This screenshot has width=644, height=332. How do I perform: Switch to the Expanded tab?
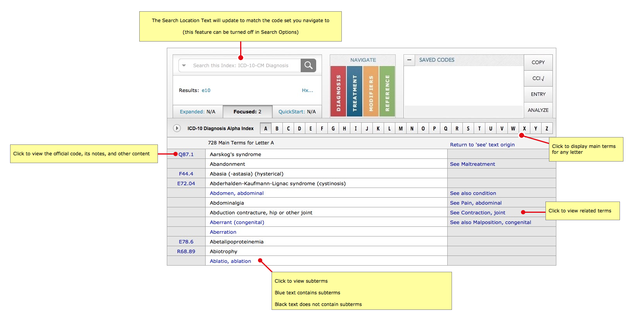197,112
